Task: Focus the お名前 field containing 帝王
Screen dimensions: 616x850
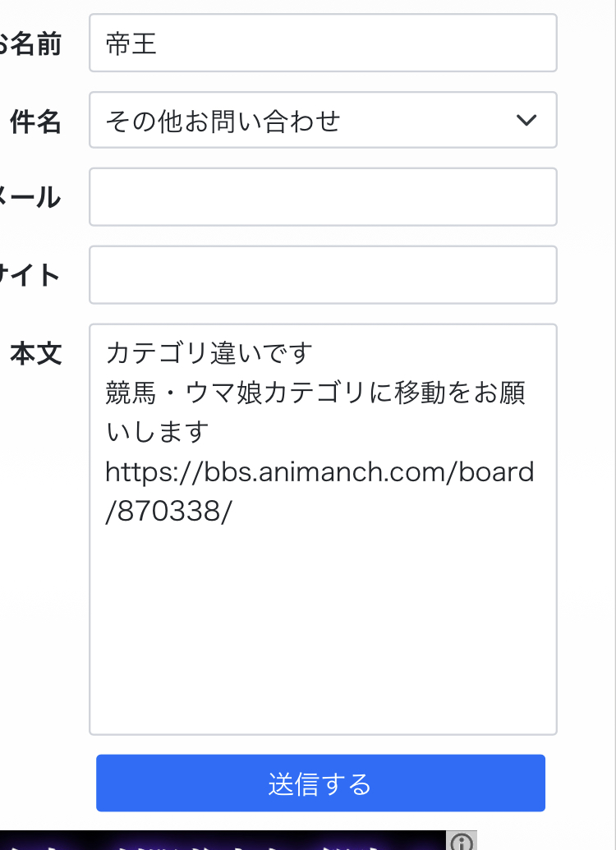Action: tap(323, 43)
